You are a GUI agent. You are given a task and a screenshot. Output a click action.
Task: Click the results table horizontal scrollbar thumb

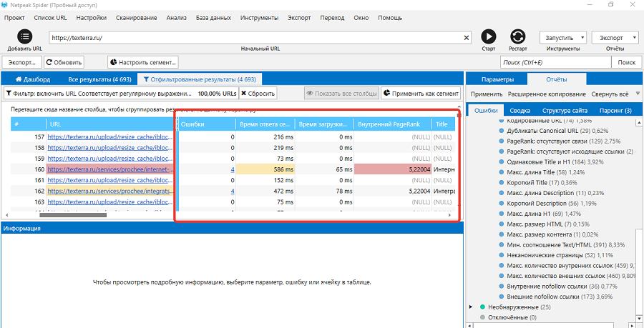coord(73,214)
